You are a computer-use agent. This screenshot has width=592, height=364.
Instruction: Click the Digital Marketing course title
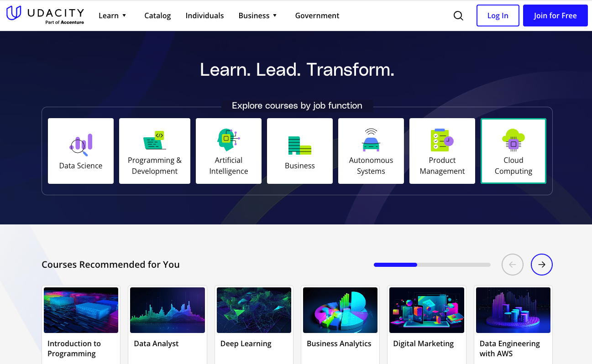(423, 343)
